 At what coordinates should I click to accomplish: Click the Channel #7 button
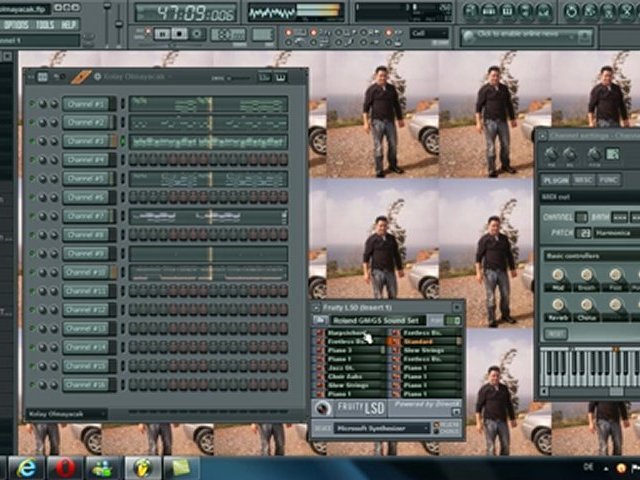(x=86, y=216)
